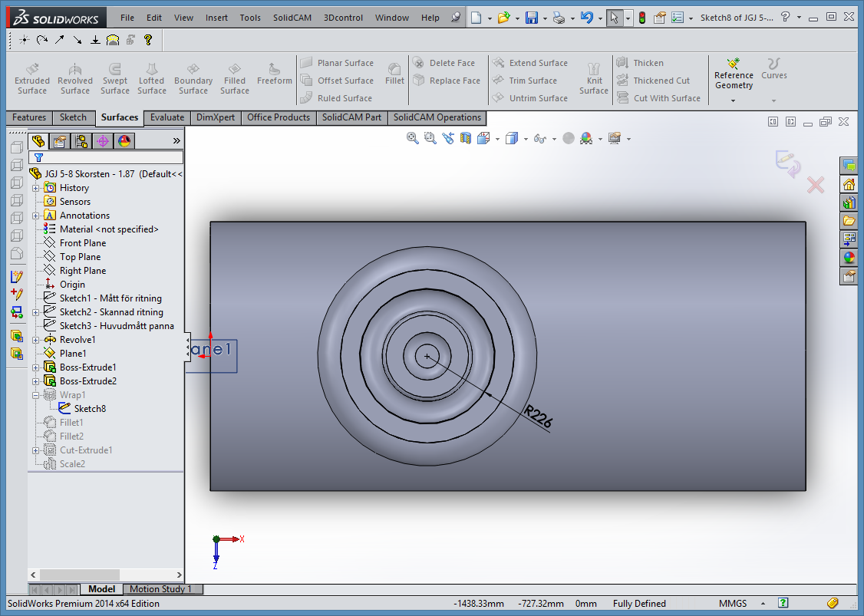Open the Save dropdown arrow
864x616 pixels.
(x=545, y=18)
